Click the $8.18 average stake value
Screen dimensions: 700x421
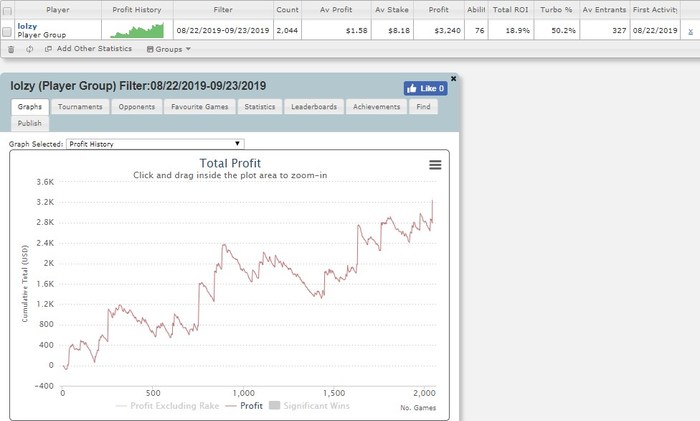[399, 31]
